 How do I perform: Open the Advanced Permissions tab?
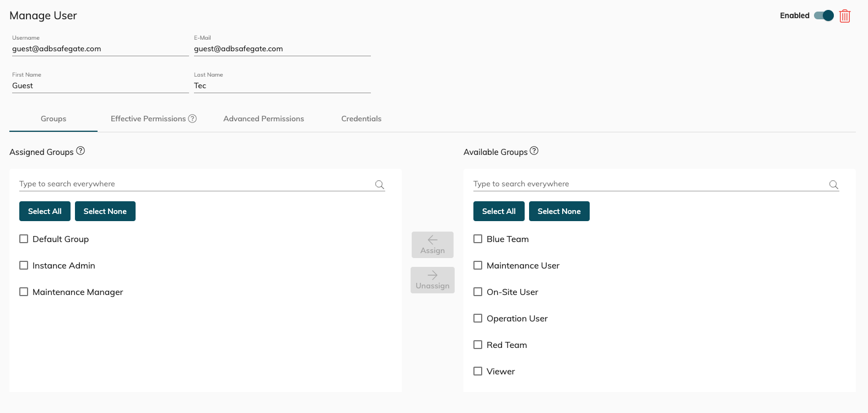tap(263, 119)
